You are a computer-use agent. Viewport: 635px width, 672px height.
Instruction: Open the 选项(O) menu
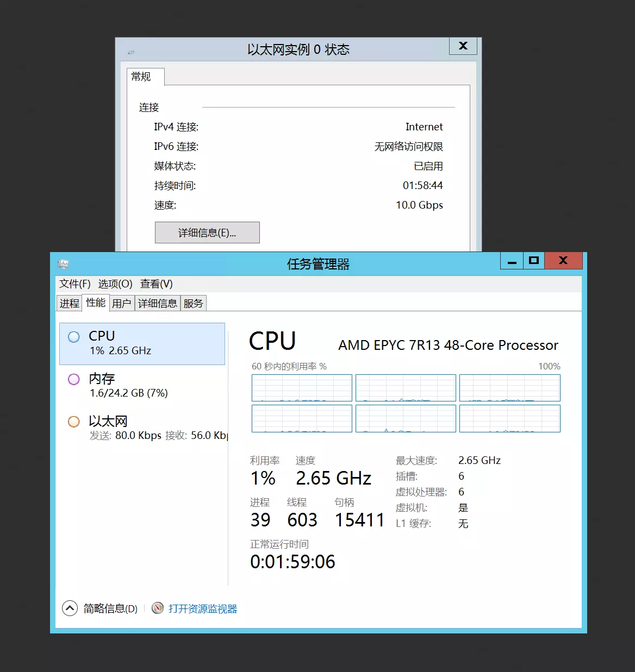[115, 284]
